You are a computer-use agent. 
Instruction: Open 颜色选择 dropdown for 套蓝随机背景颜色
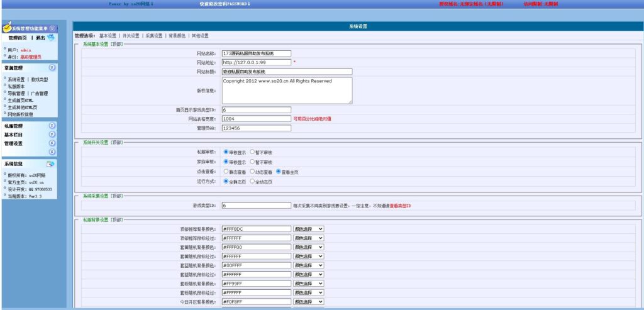click(x=308, y=265)
